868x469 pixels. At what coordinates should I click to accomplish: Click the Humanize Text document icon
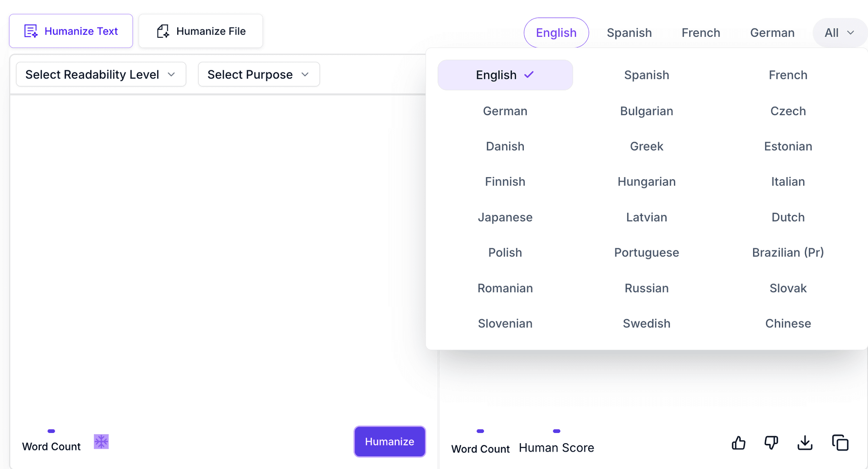(31, 31)
